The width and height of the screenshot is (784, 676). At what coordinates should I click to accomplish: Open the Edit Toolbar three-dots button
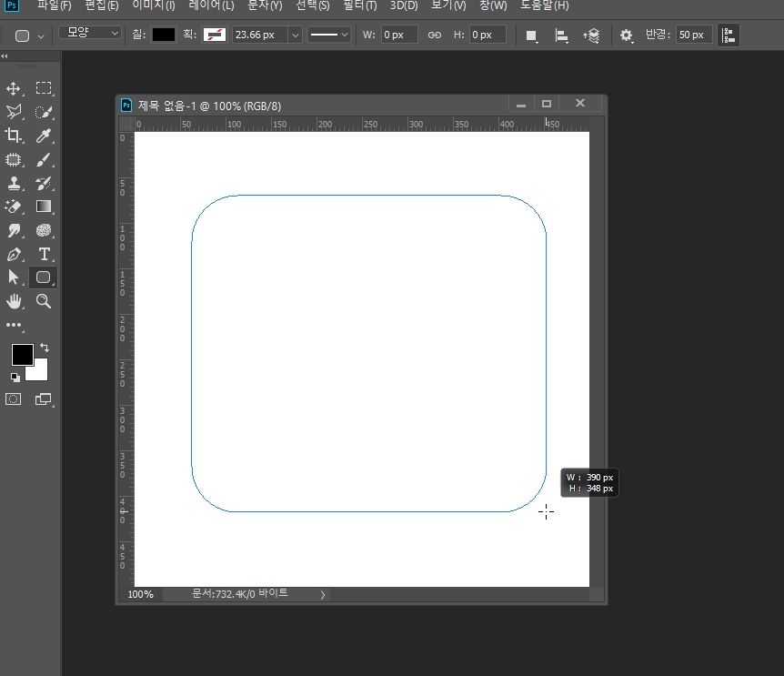coord(14,325)
